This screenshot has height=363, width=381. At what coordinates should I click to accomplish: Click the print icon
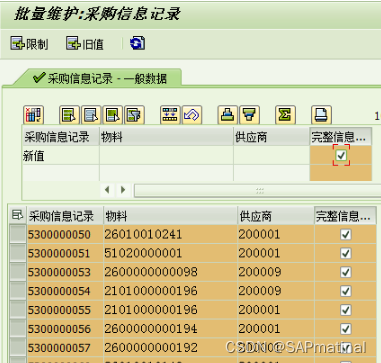(x=321, y=115)
